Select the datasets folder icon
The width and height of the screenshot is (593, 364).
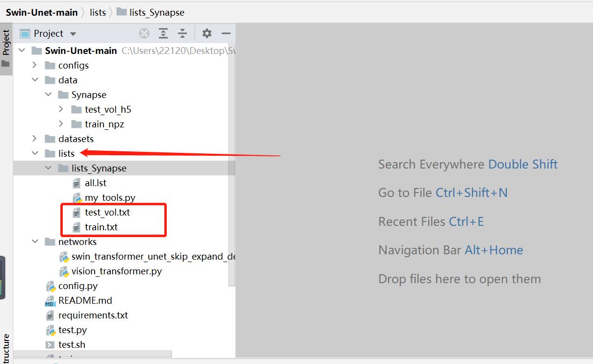coord(50,139)
